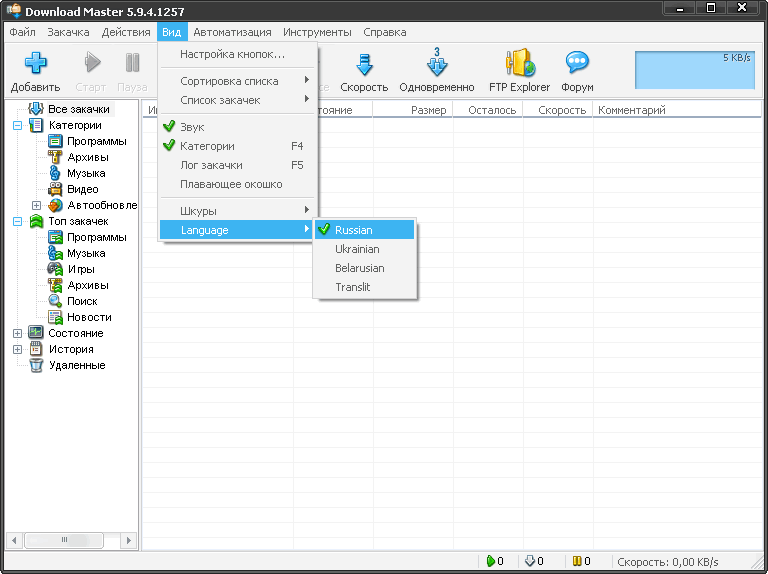Open Список закачек submenu
768x574 pixels.
tap(238, 100)
